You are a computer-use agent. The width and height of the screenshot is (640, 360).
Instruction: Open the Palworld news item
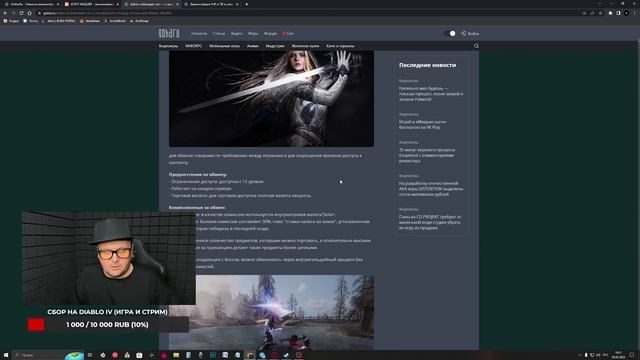(431, 94)
